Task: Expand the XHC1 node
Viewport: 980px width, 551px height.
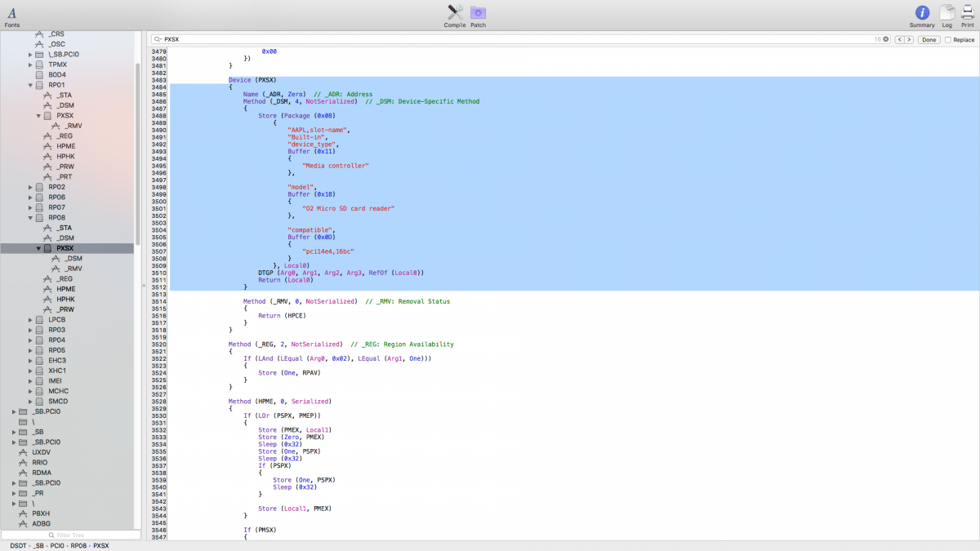Action: pos(30,371)
